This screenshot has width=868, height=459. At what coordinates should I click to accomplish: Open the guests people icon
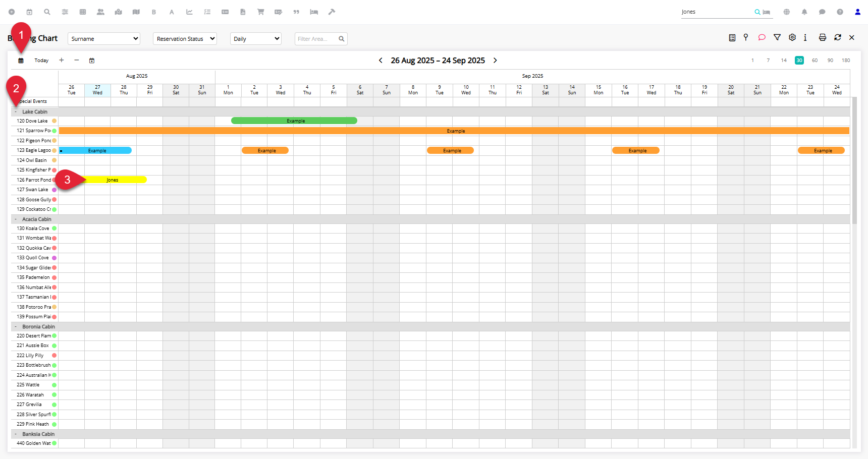pos(100,12)
